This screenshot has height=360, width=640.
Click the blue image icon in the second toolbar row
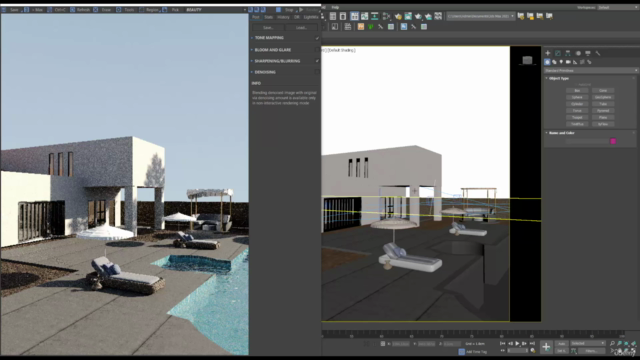point(404,27)
